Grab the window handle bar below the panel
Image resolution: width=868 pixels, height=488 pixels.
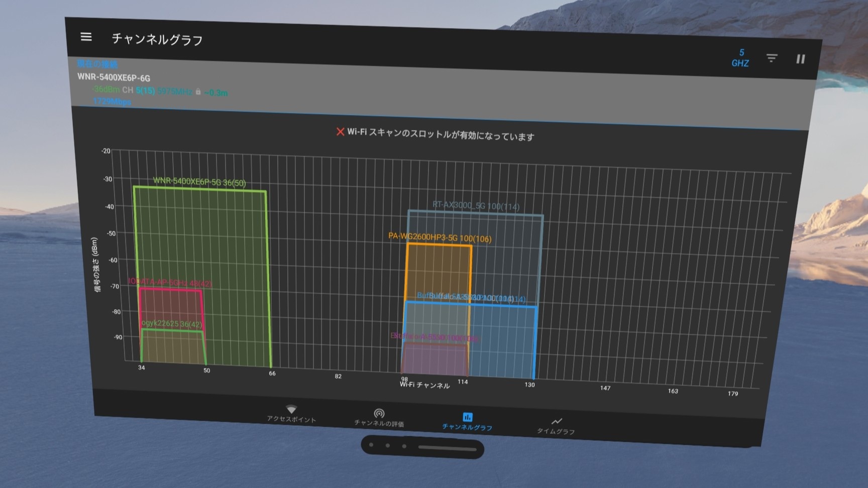pyautogui.click(x=447, y=448)
